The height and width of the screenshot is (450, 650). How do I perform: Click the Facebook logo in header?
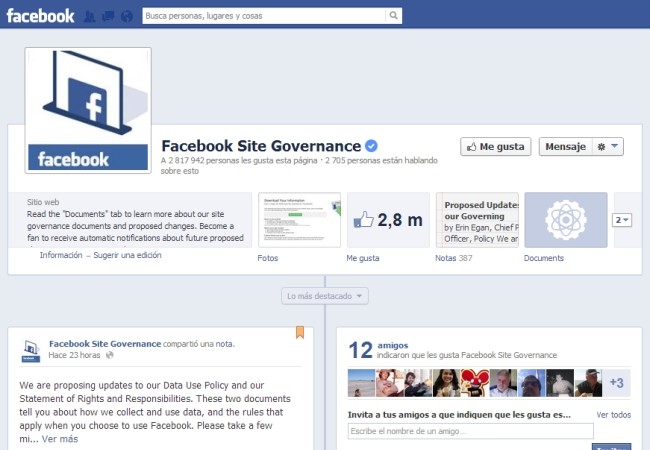tap(40, 16)
